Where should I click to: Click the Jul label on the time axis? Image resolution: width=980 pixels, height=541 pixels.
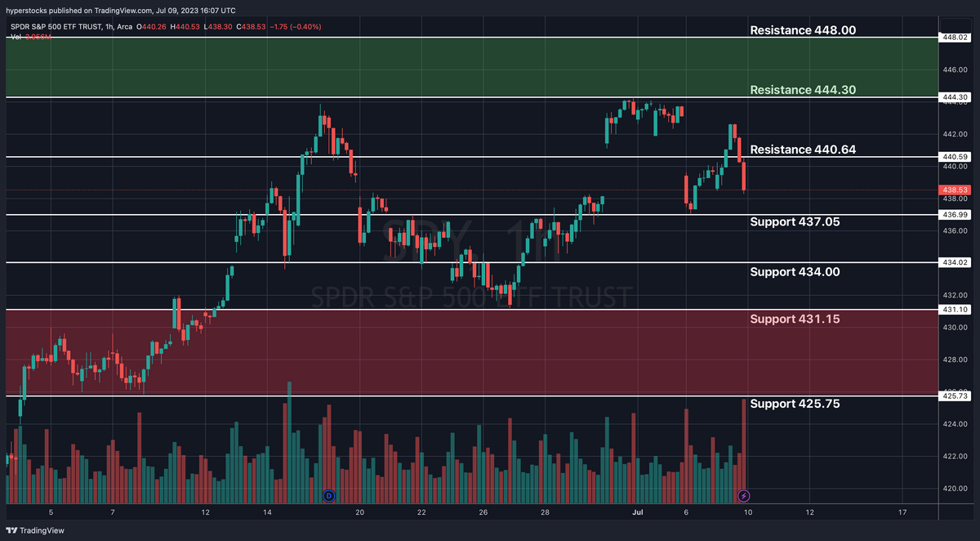pos(637,512)
